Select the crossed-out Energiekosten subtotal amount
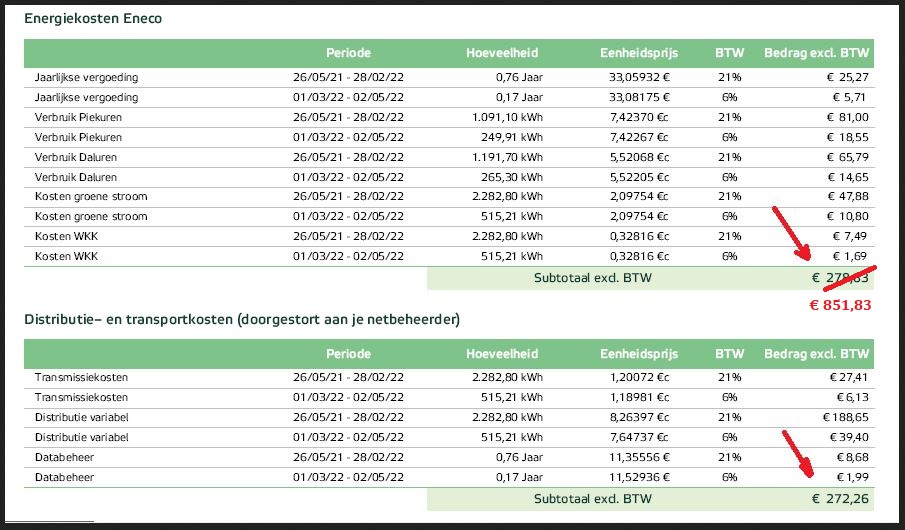905x530 pixels. [x=838, y=278]
